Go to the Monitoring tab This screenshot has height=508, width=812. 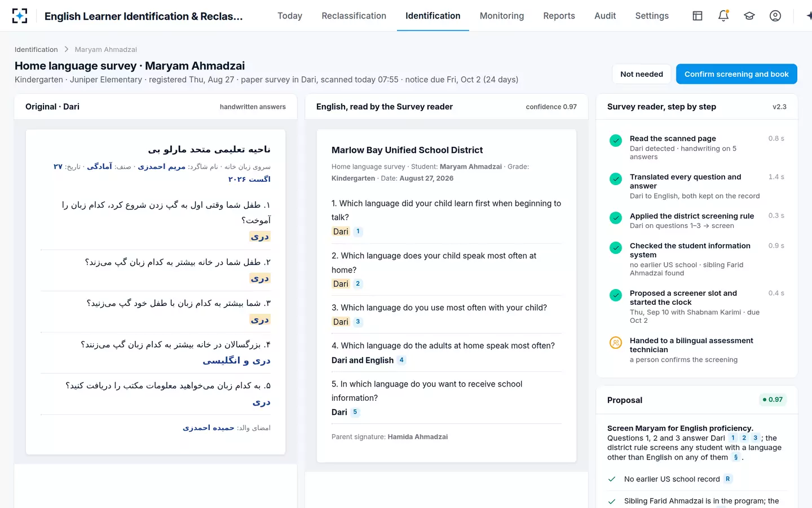pos(502,16)
